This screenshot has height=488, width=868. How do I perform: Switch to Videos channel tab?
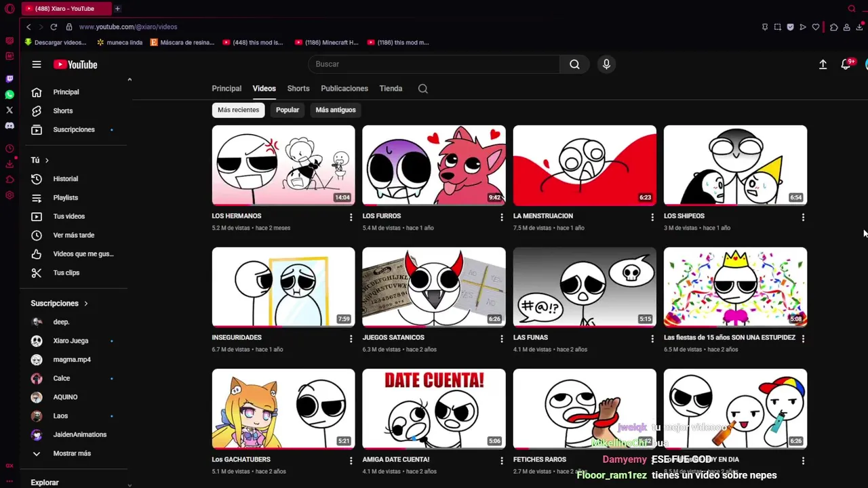(264, 89)
